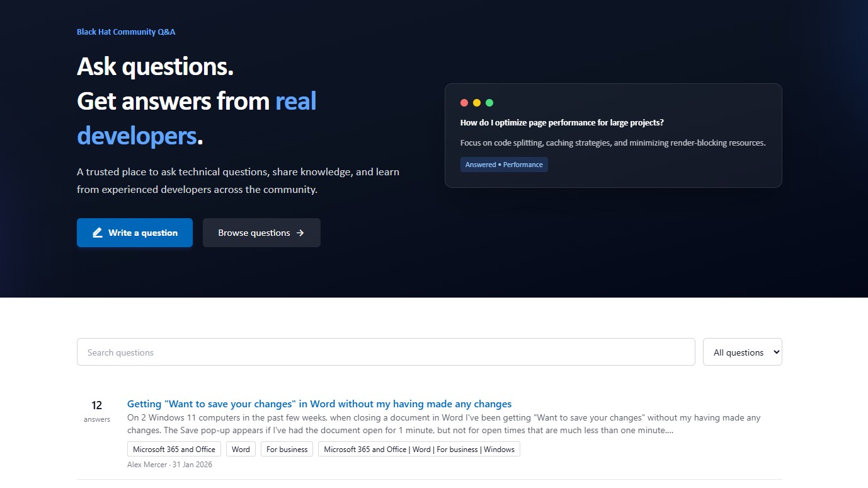
Task: Open the Black Hat Community Q&A link
Action: 125,31
